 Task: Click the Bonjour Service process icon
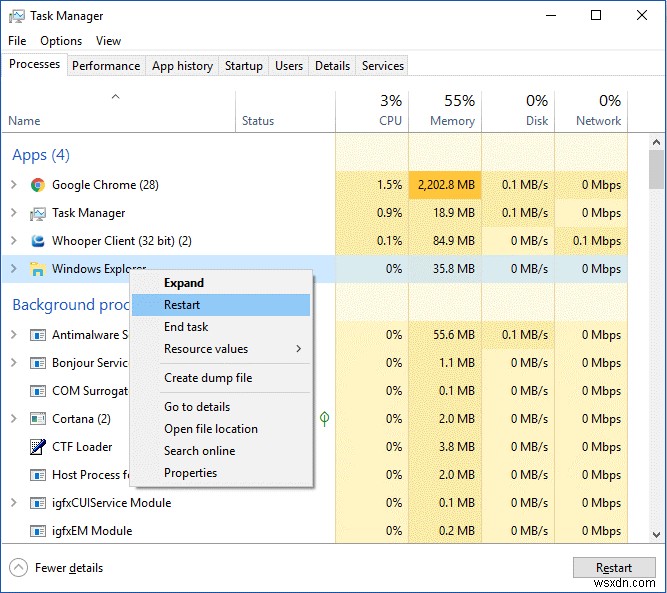coord(38,363)
